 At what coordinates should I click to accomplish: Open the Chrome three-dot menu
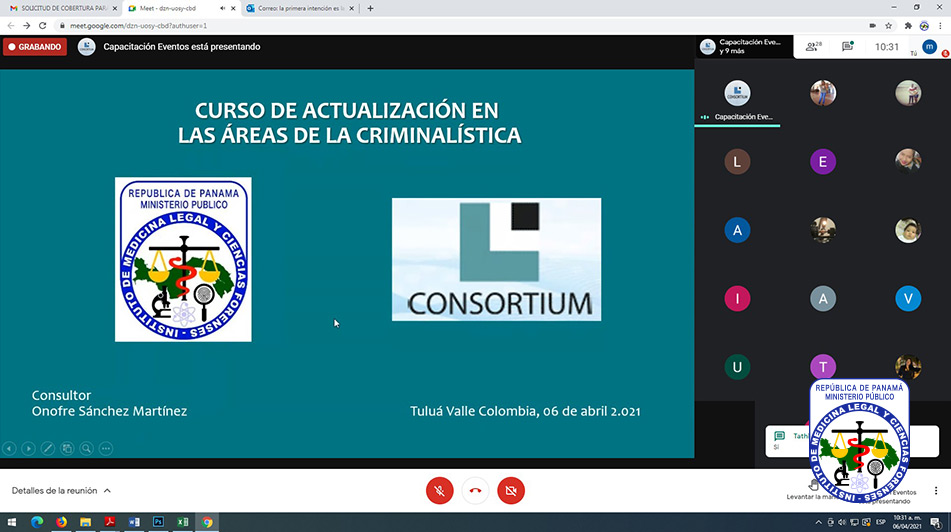(x=941, y=25)
